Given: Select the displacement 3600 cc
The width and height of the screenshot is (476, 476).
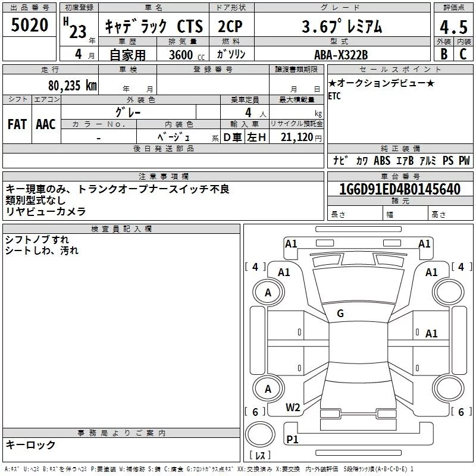Looking at the screenshot, I should point(187,55).
